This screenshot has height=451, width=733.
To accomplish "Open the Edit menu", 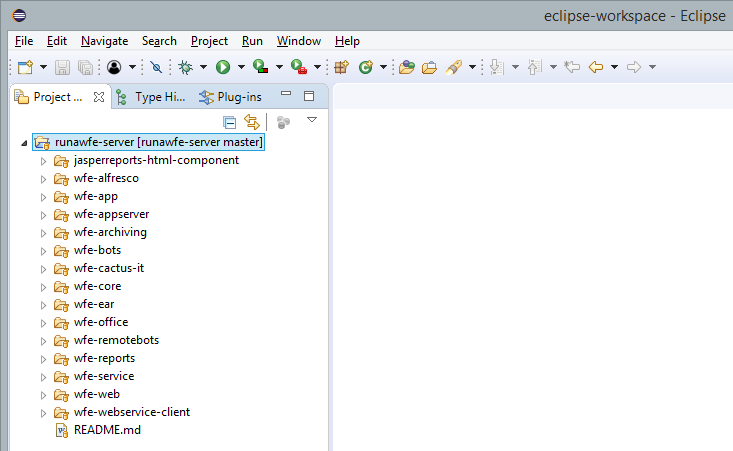I will [57, 41].
